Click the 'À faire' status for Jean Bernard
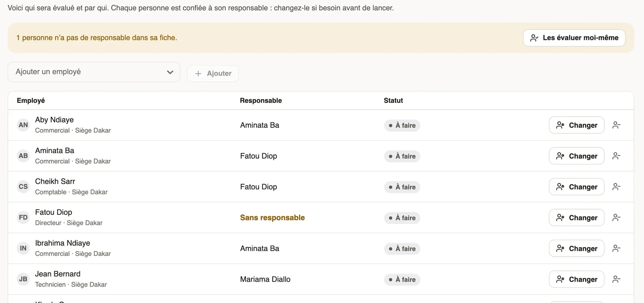644x303 pixels. pyautogui.click(x=402, y=280)
